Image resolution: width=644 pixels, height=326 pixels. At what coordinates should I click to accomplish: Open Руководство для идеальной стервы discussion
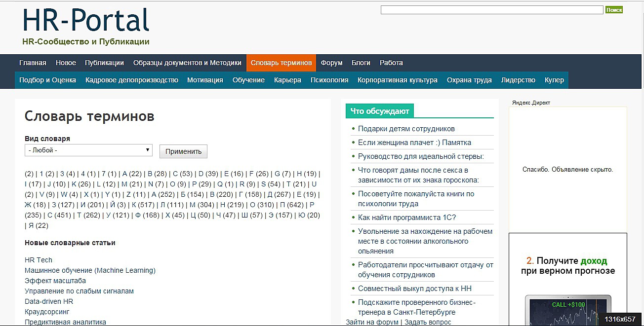(421, 156)
